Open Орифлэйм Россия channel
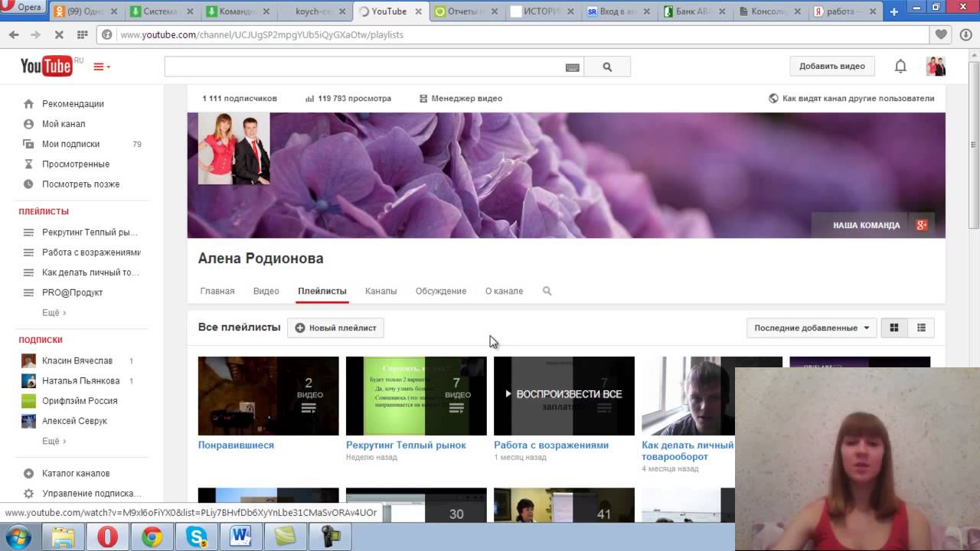 point(80,400)
